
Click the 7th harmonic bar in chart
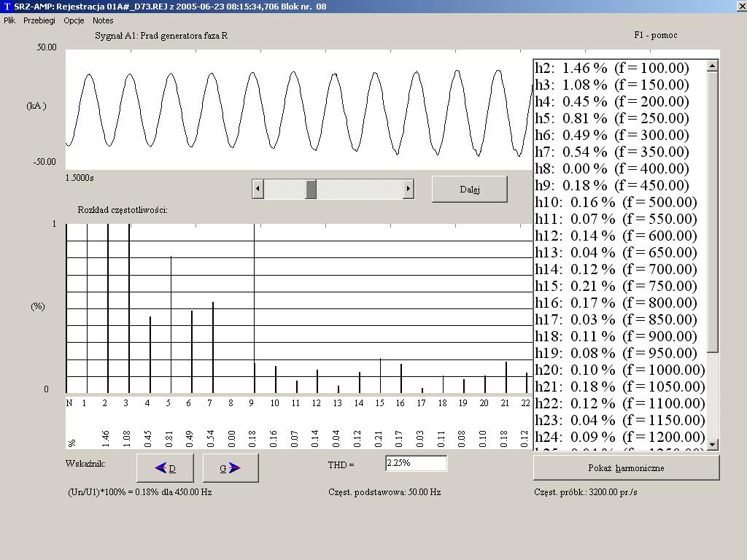coord(213,348)
